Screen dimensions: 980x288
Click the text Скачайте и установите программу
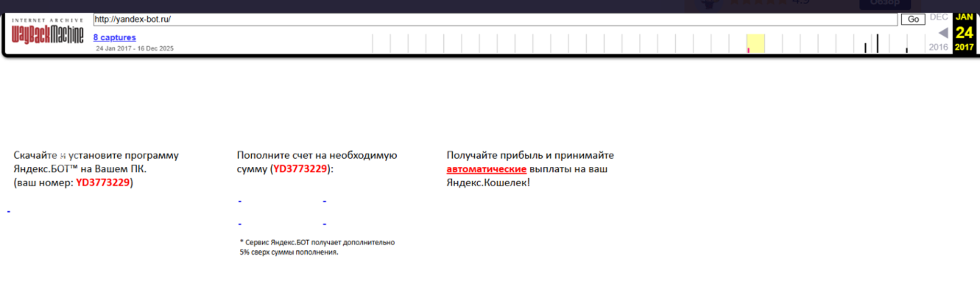coord(96,155)
